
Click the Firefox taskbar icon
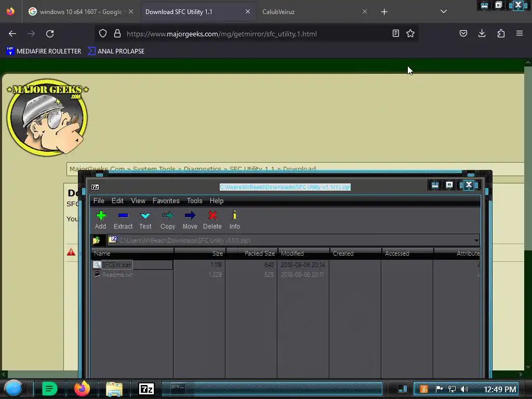point(82,389)
